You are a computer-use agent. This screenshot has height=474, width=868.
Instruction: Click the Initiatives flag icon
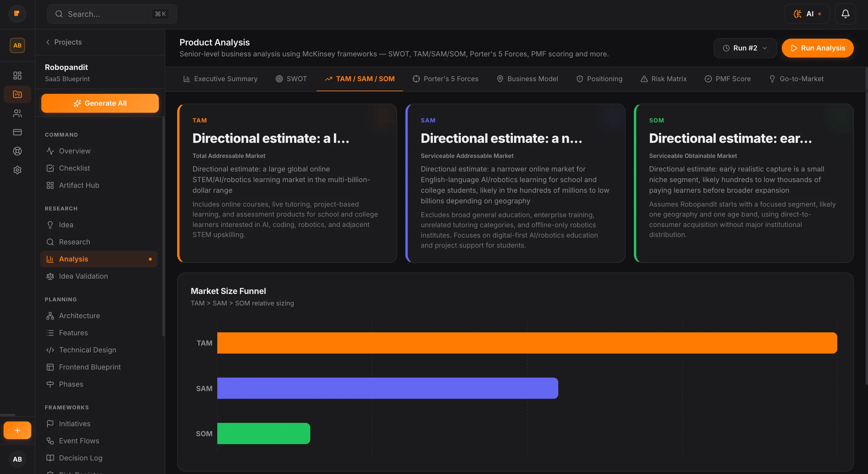[x=50, y=424]
